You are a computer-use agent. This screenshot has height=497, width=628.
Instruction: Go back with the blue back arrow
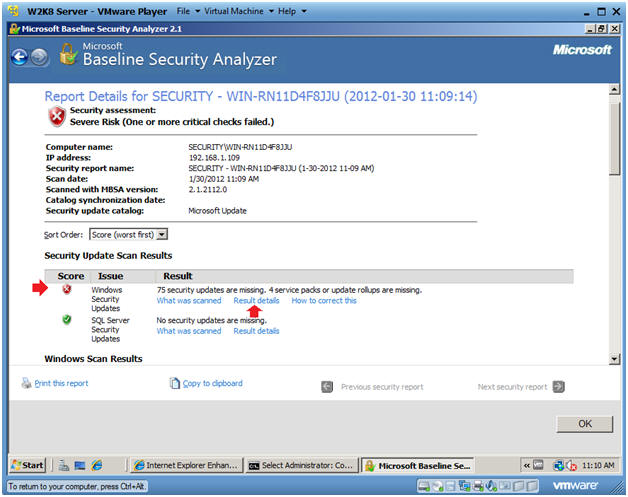tap(19, 57)
